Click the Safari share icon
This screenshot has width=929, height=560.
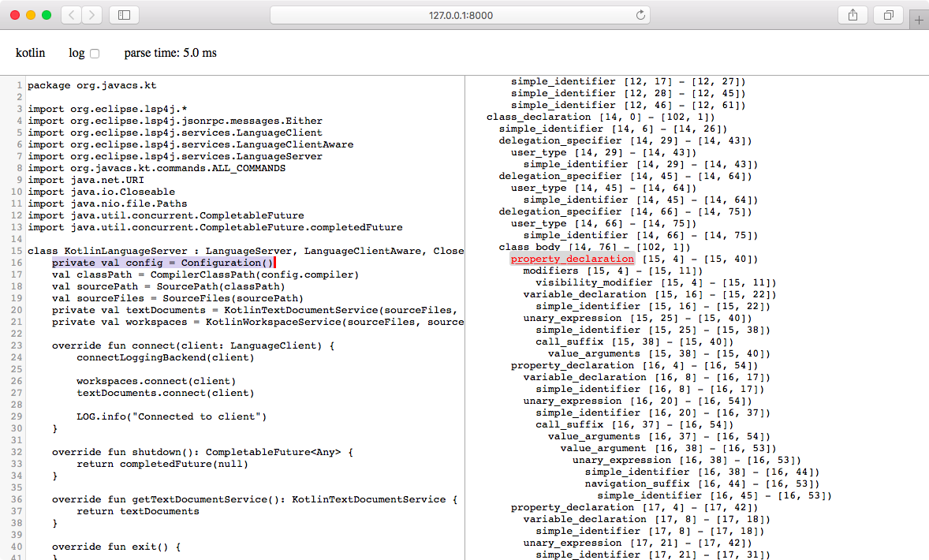pos(853,14)
